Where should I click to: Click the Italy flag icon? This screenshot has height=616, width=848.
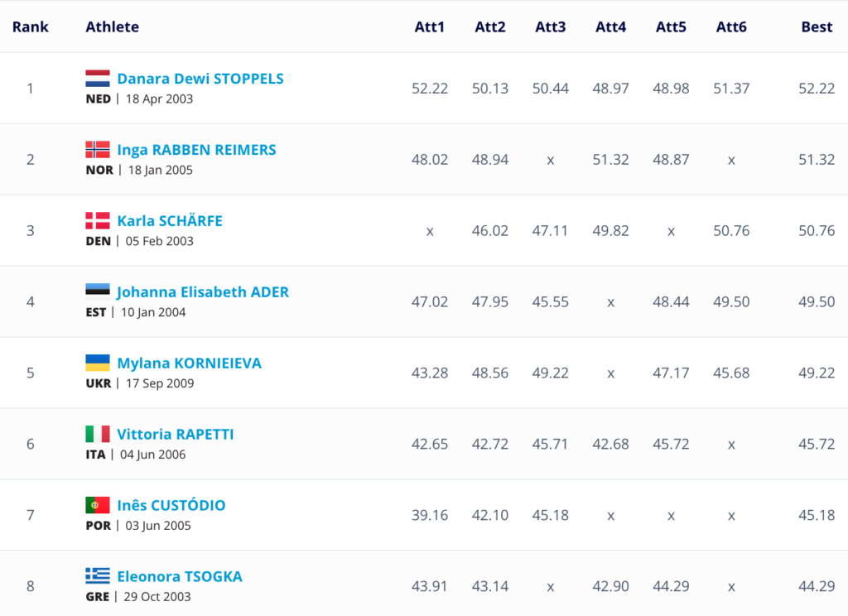point(98,435)
